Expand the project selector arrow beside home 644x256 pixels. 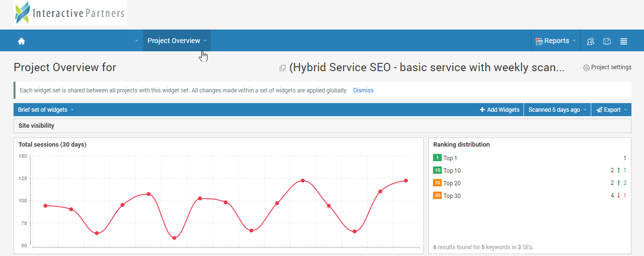click(136, 41)
